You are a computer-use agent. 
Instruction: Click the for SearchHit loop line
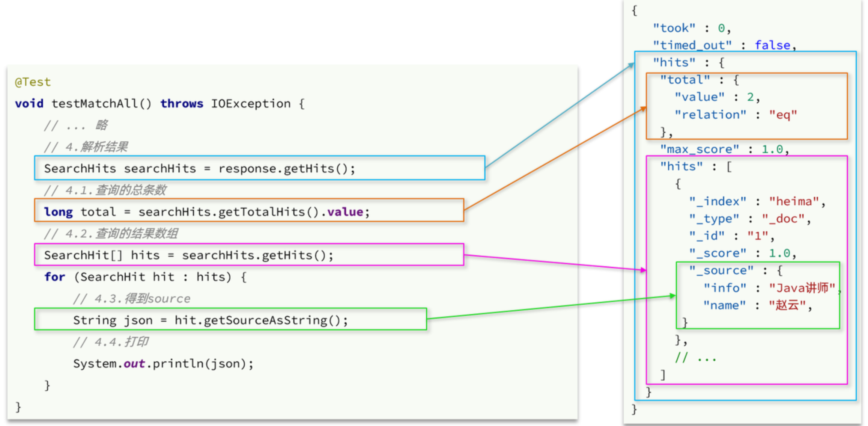145,277
